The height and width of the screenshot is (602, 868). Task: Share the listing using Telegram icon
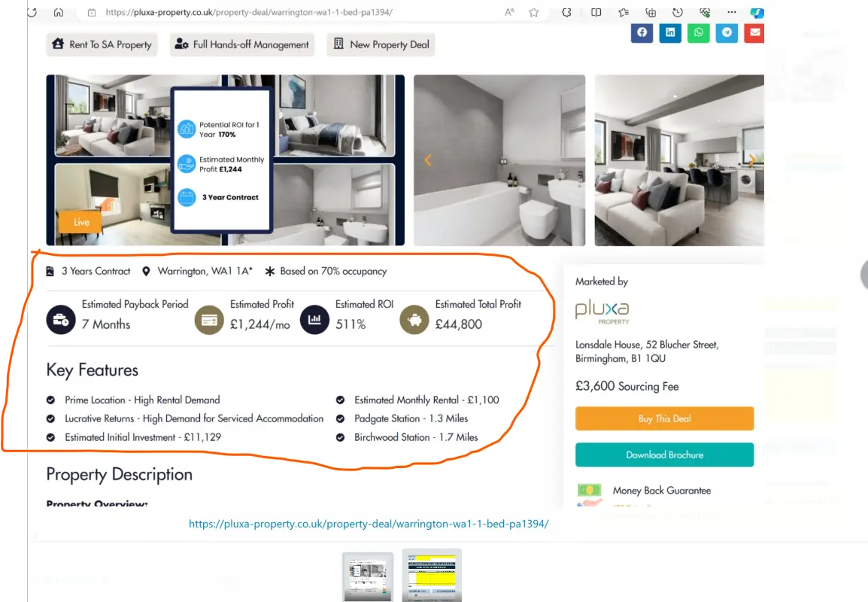[x=727, y=32]
